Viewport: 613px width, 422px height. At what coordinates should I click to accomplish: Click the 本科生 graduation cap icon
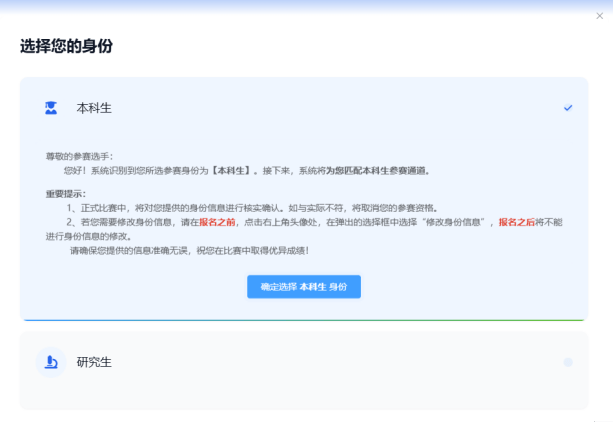point(51,108)
